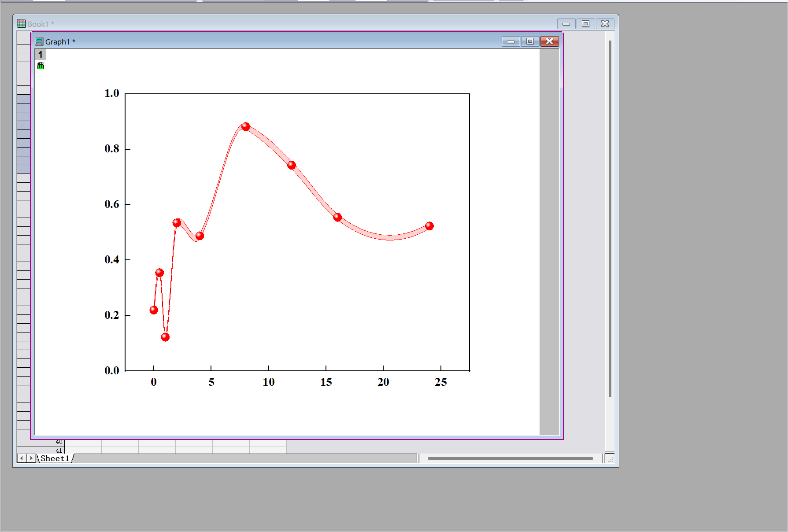
Task: Click the X axis label 15
Action: click(x=326, y=382)
